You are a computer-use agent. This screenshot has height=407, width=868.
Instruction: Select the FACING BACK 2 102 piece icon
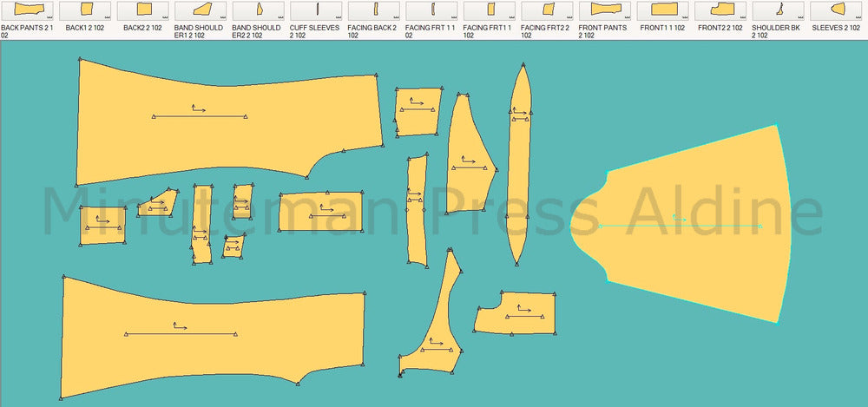pos(375,10)
